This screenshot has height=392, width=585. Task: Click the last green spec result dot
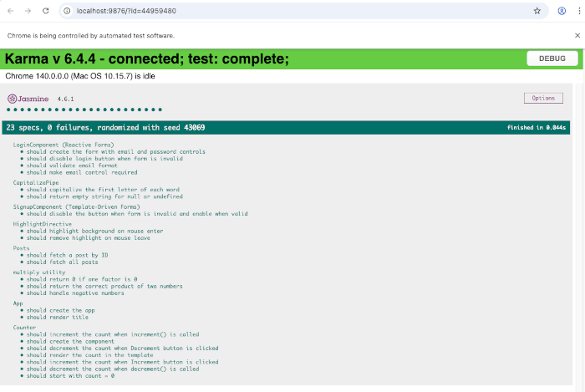[160, 109]
